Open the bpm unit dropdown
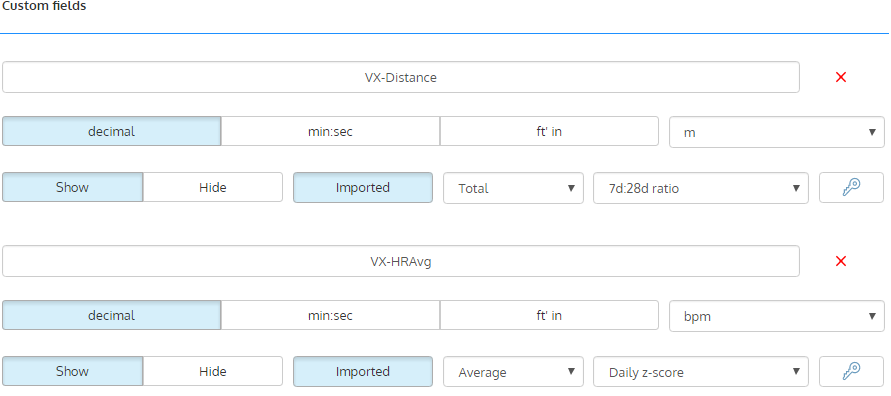Viewport: 891px width, 396px height. point(777,316)
